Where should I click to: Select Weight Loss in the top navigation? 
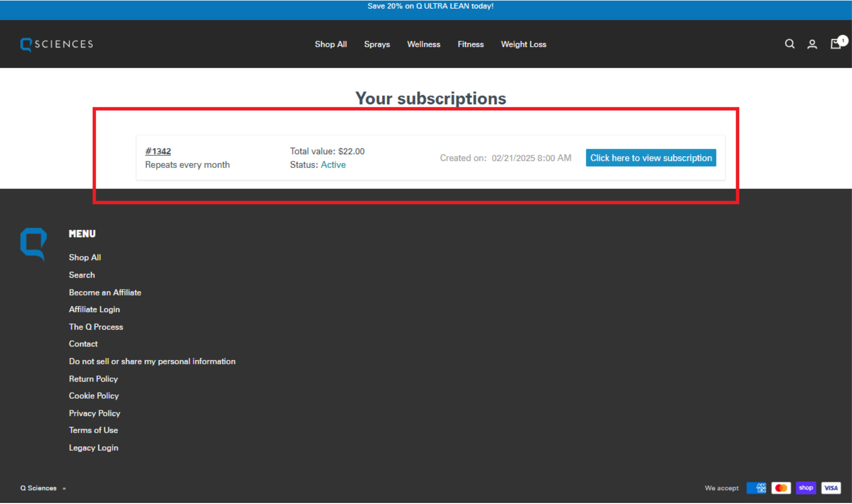click(523, 45)
